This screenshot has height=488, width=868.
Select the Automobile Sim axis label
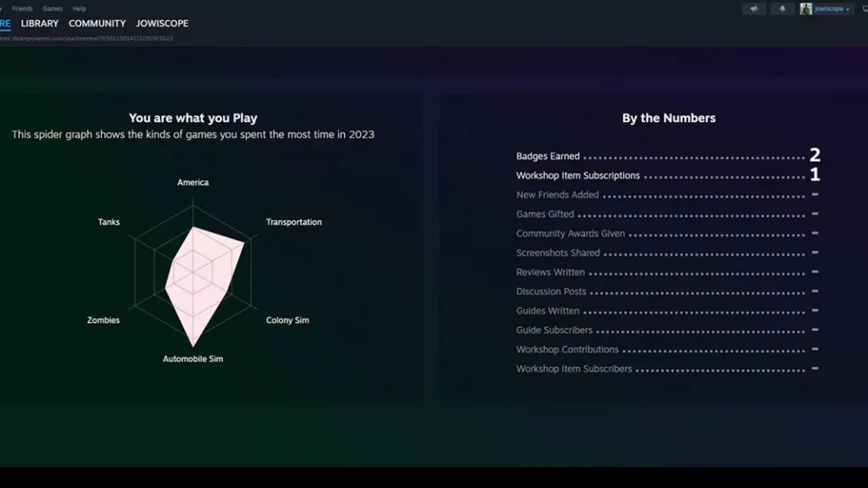[x=192, y=359]
